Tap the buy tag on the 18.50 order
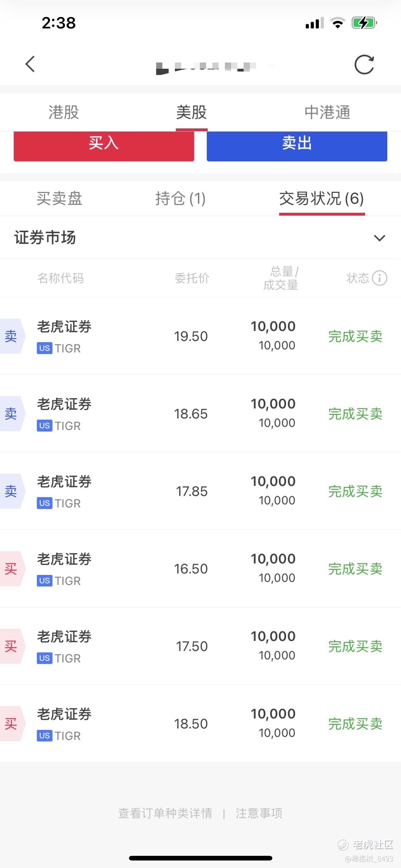The image size is (401, 868). pos(12,723)
